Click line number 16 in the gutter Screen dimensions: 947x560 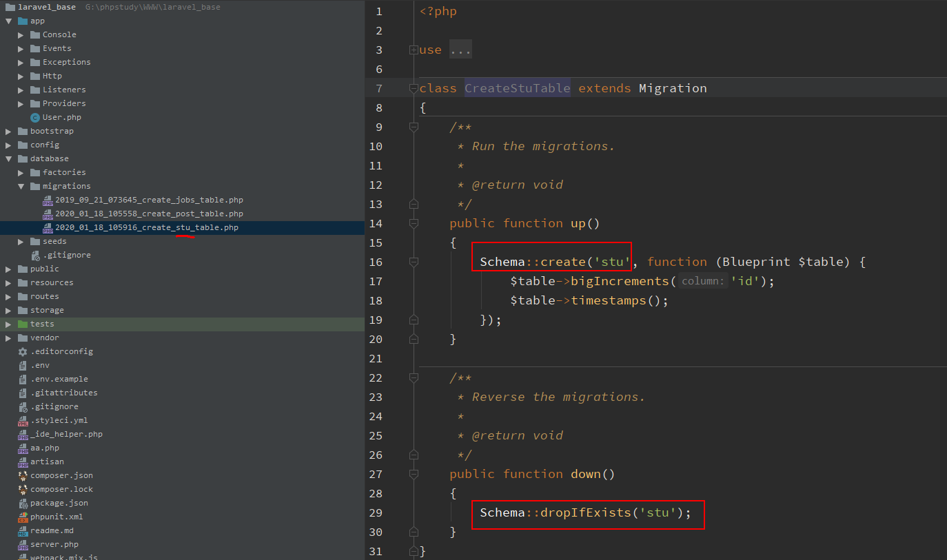coord(375,262)
